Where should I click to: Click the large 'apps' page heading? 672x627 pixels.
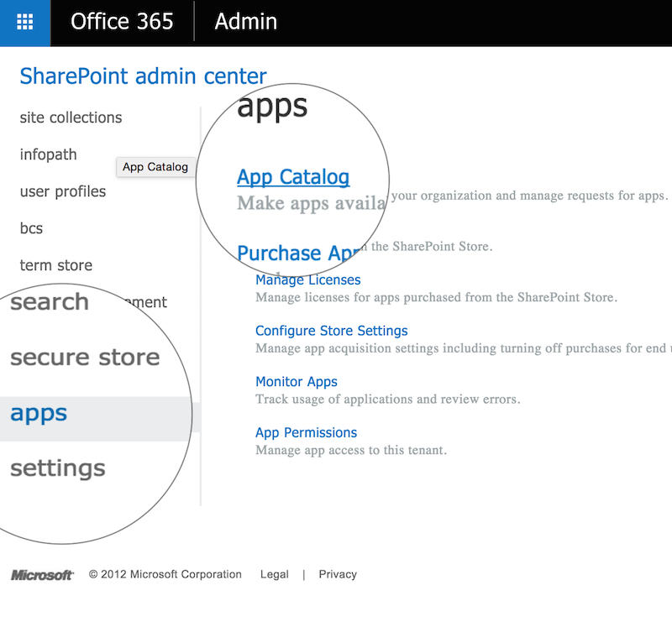(x=272, y=107)
